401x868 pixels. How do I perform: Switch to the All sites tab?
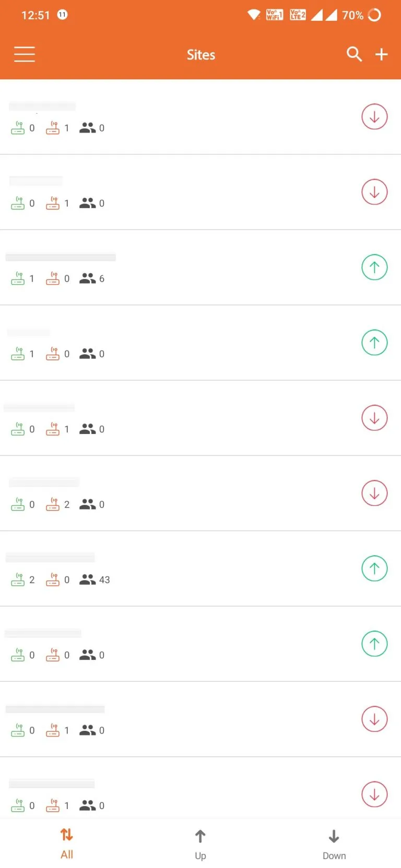click(67, 843)
